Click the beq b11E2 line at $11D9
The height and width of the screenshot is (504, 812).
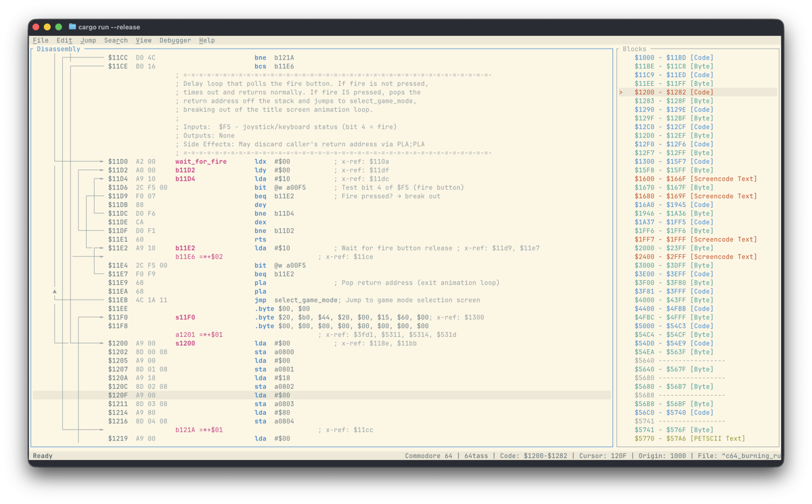[x=274, y=196]
